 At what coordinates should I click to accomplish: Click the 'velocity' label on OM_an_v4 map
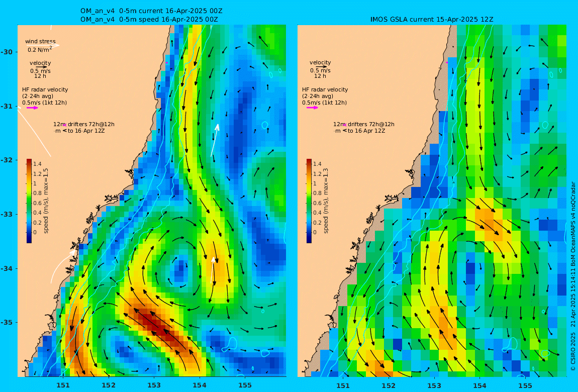point(40,63)
